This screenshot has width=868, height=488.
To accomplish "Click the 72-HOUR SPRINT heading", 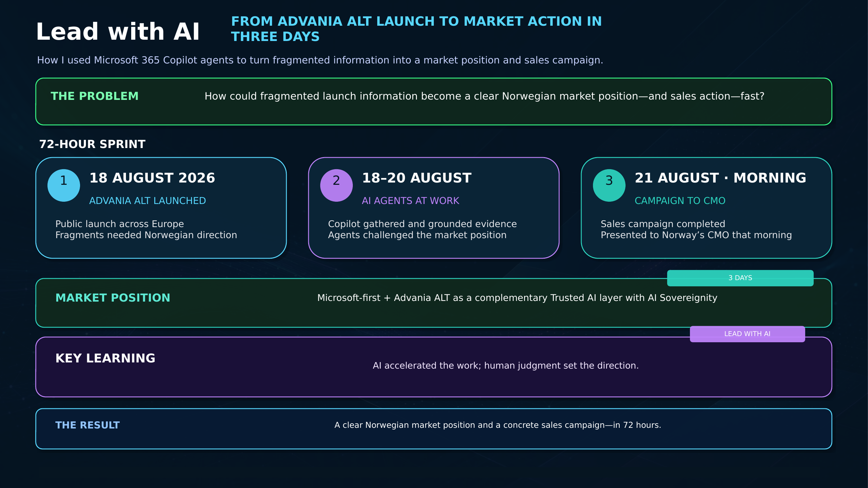I will [92, 144].
